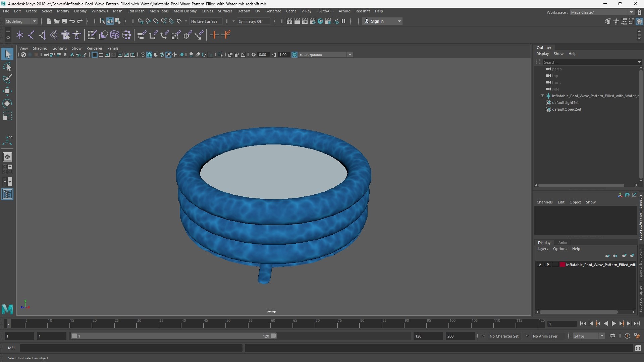Redo using the toolbar redo arrow

pos(80,21)
